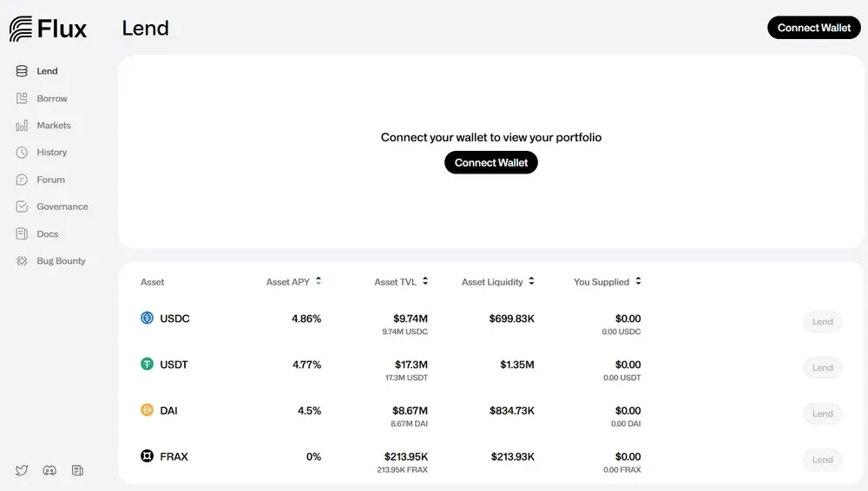Click the 0.00 USDC supplied amount
Screen dimensions: 868x491
(621, 331)
